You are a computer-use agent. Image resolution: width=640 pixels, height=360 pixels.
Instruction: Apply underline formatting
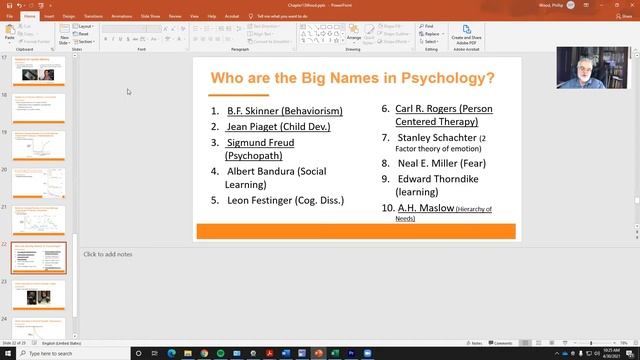(x=120, y=39)
